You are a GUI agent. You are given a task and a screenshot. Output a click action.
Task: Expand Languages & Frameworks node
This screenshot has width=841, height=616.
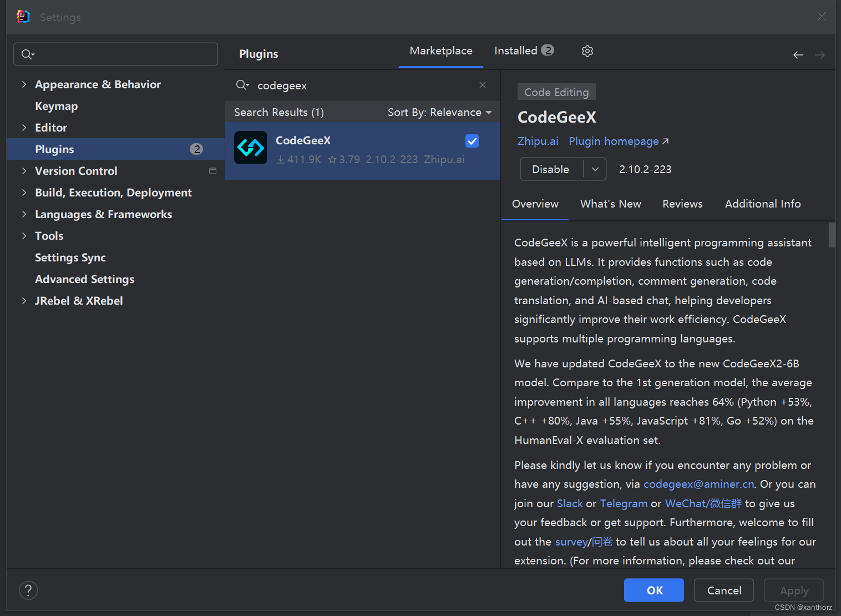pos(24,214)
